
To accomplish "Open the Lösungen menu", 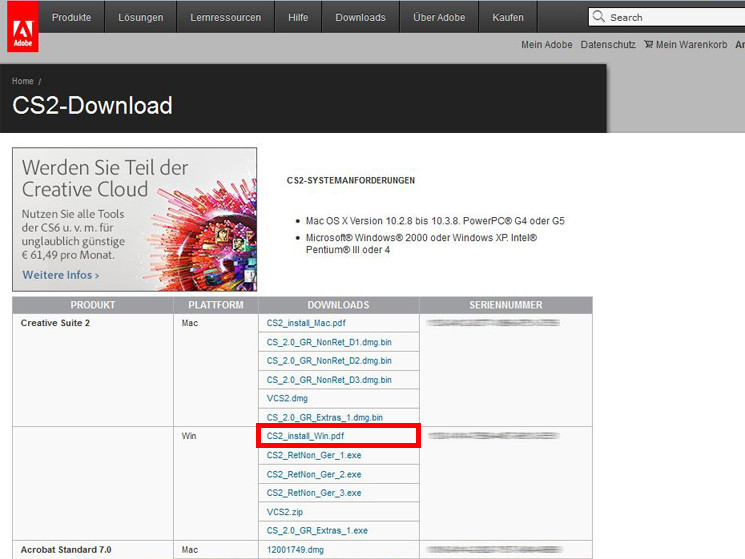I will coord(141,17).
